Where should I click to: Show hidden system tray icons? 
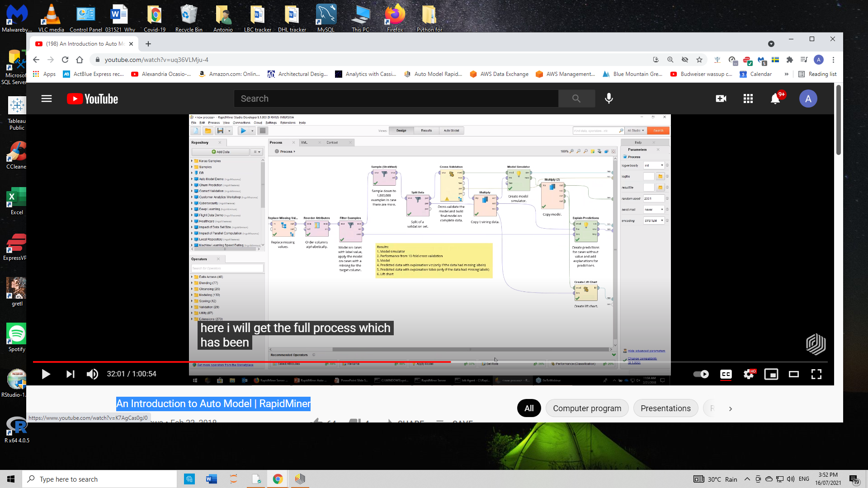coord(747,479)
